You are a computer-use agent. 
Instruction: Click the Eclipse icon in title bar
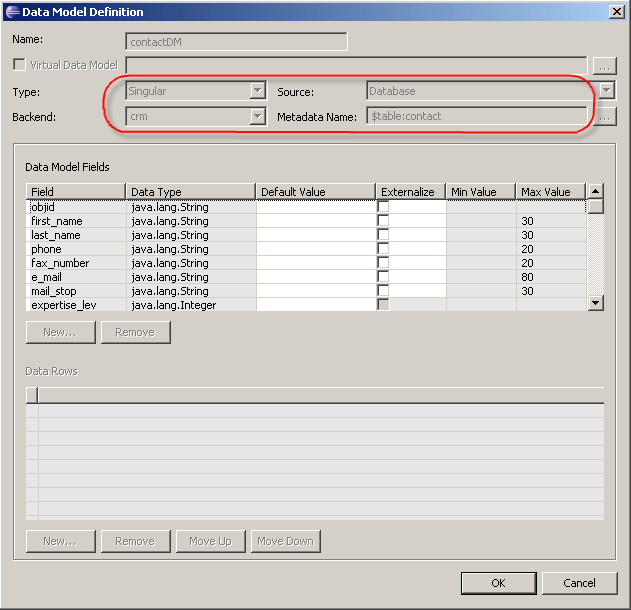pyautogui.click(x=11, y=12)
